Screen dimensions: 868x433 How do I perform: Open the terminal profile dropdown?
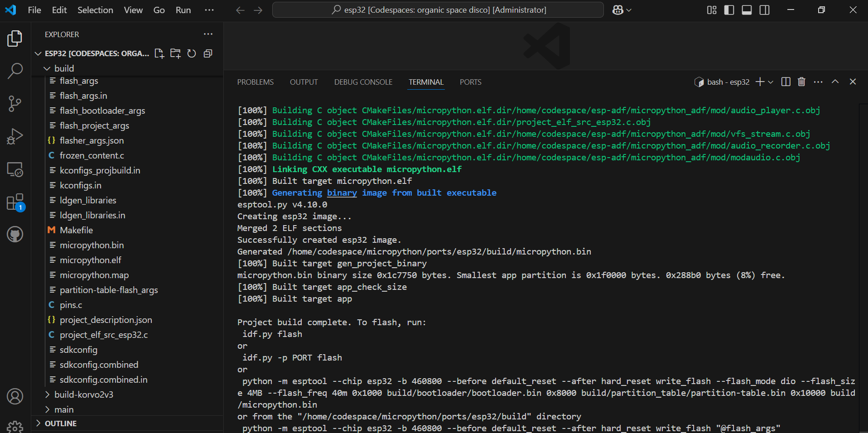tap(770, 82)
